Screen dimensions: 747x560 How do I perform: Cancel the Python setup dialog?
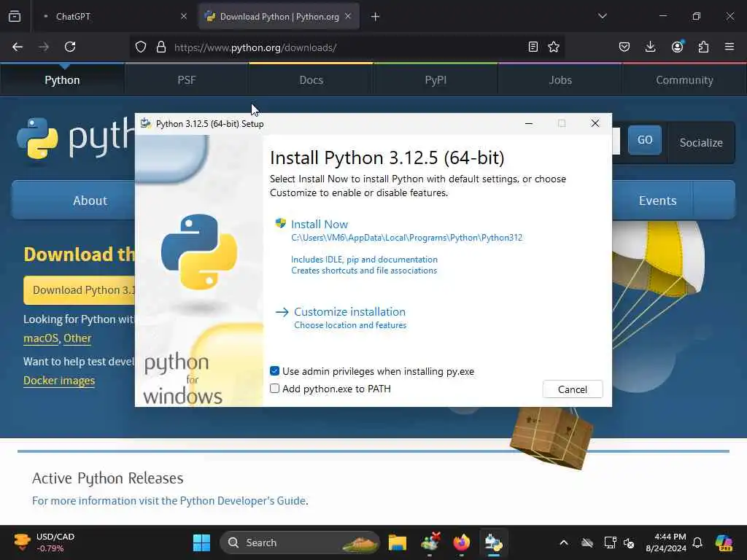(572, 389)
